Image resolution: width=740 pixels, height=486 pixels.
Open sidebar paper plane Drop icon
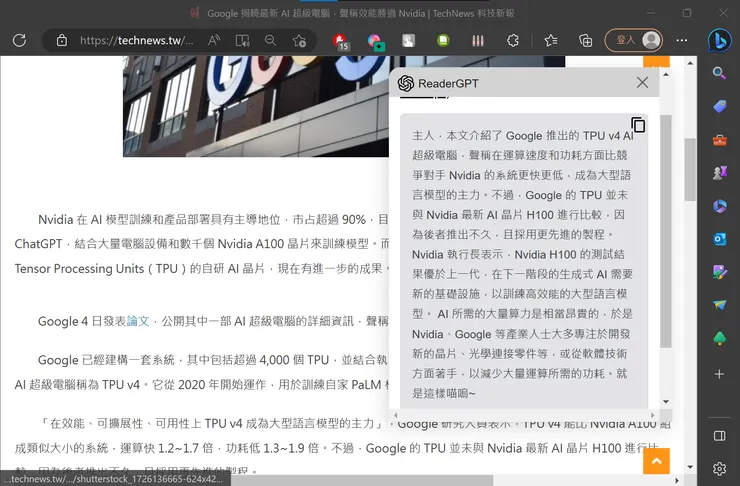tap(720, 305)
